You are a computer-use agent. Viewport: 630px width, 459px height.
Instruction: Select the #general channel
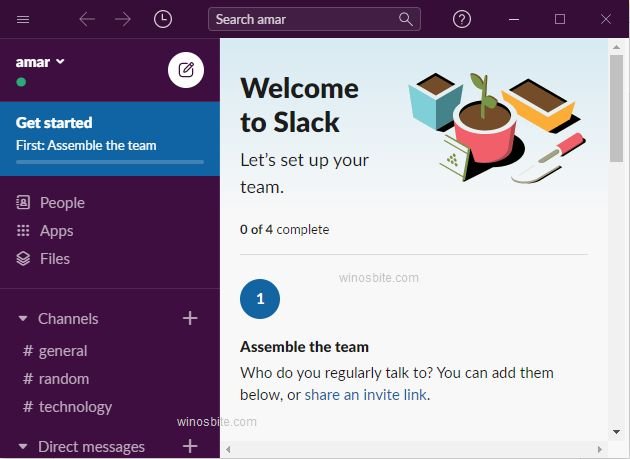click(62, 351)
